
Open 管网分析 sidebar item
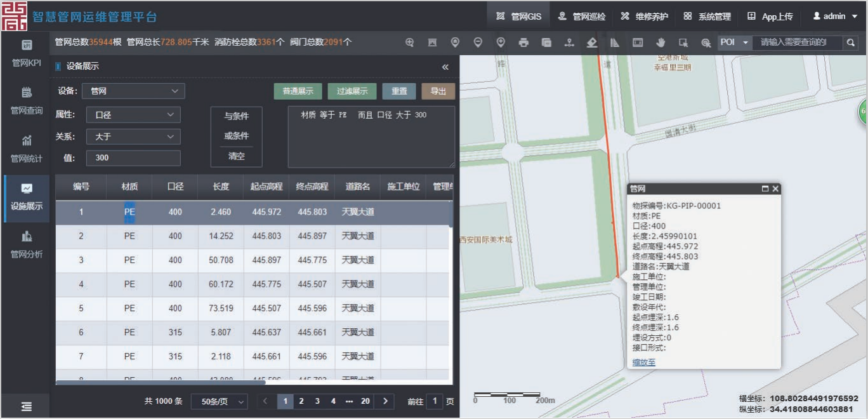(27, 244)
